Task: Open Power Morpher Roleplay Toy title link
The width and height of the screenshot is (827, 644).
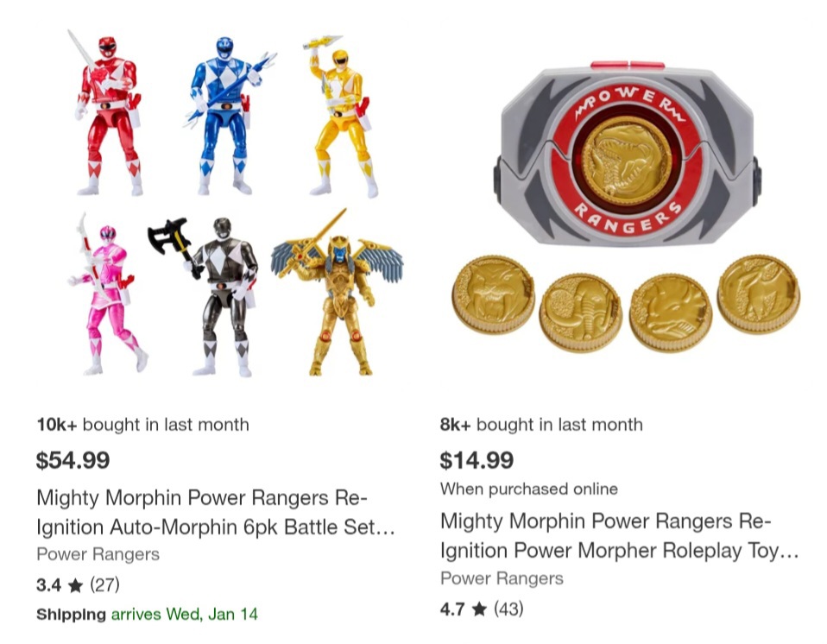Action: [619, 535]
